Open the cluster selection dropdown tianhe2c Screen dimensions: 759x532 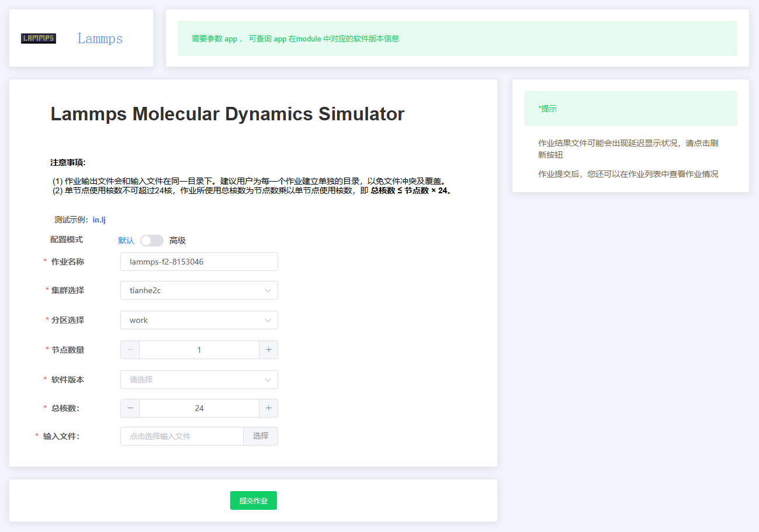point(199,290)
